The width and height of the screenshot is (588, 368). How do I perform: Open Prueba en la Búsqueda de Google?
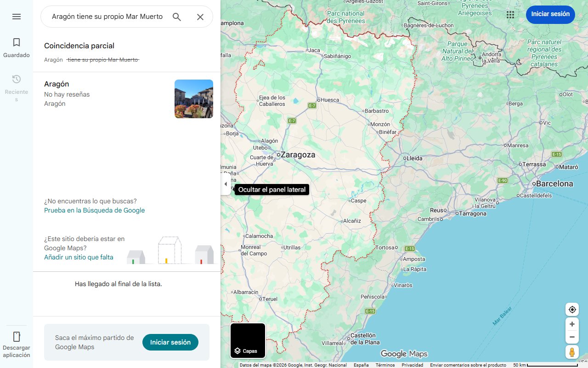94,210
